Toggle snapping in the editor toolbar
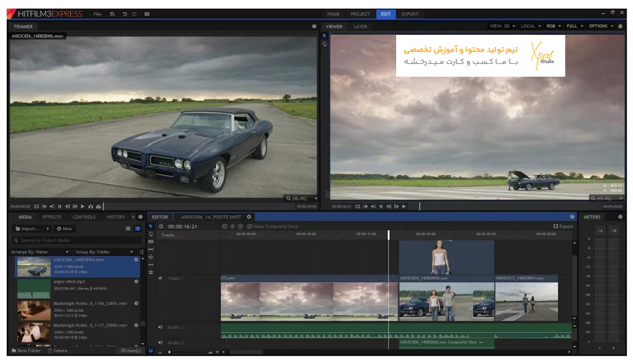Viewport: 633px width, 364px height. click(x=150, y=351)
